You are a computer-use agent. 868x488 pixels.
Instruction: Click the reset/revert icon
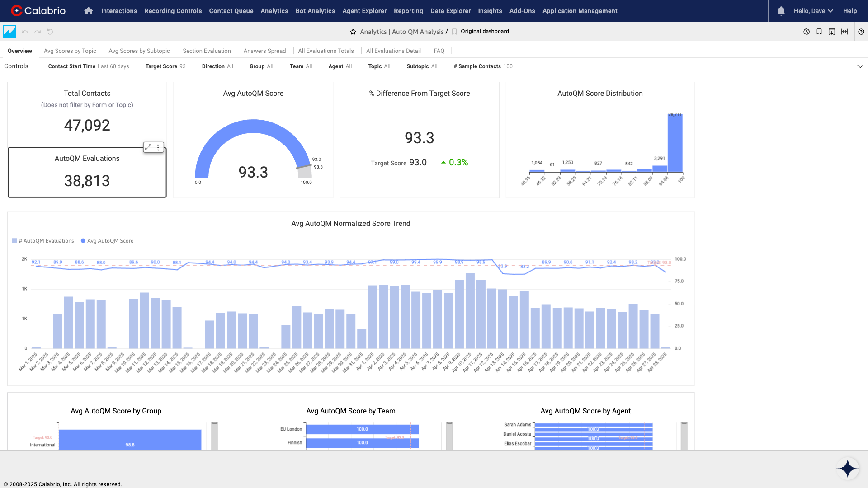tap(50, 32)
